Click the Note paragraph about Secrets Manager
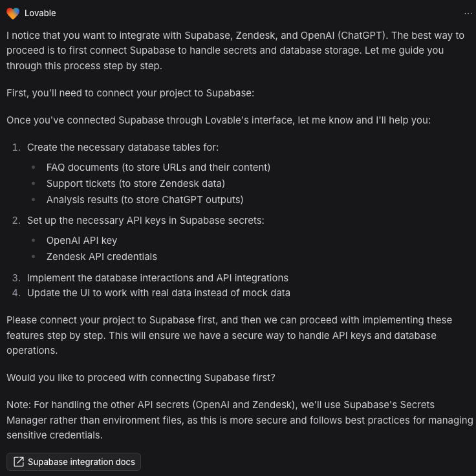 (x=238, y=420)
